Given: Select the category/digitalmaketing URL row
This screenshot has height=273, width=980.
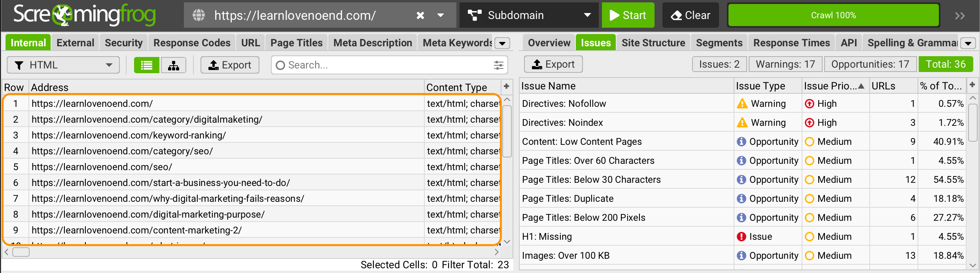Looking at the screenshot, I should (252, 119).
